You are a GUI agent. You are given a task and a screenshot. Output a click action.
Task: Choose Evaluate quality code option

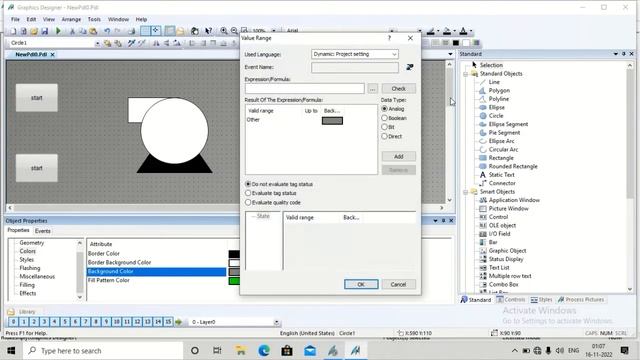(248, 202)
